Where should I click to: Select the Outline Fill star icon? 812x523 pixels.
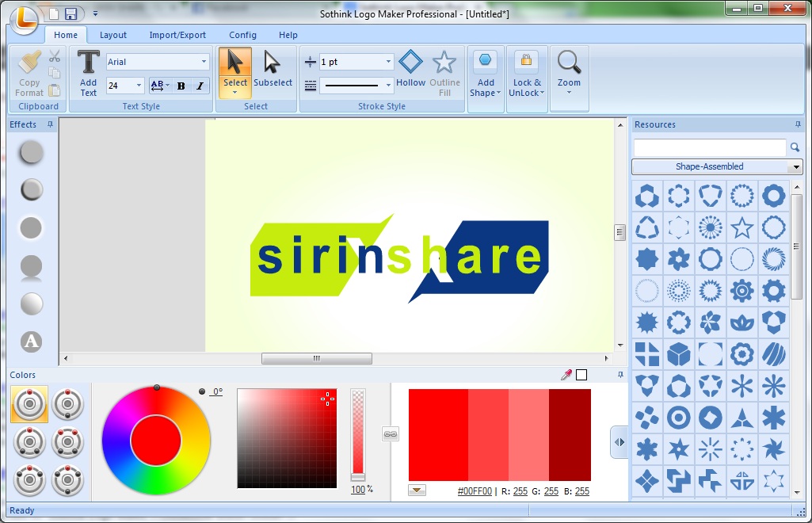(x=444, y=62)
